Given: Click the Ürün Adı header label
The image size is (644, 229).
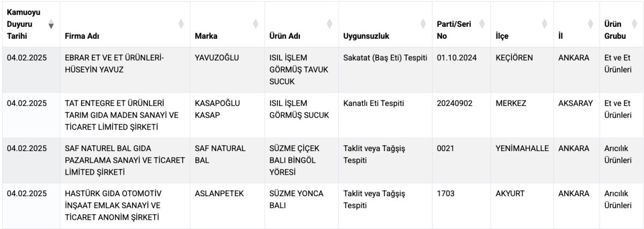Looking at the screenshot, I should (284, 37).
